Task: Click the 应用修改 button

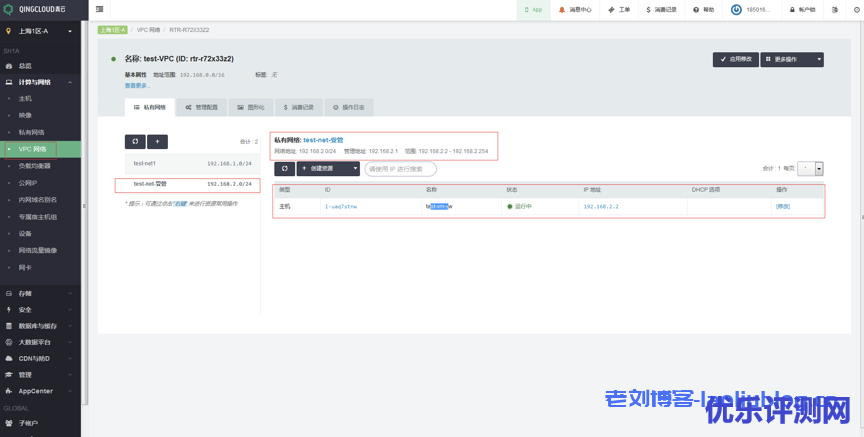Action: pos(736,59)
